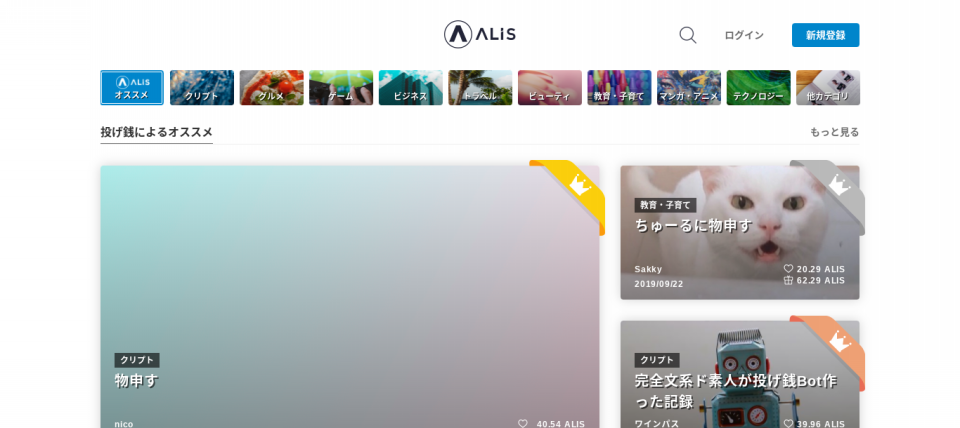This screenshot has width=960, height=428.
Task: Click author name nico
Action: (124, 424)
